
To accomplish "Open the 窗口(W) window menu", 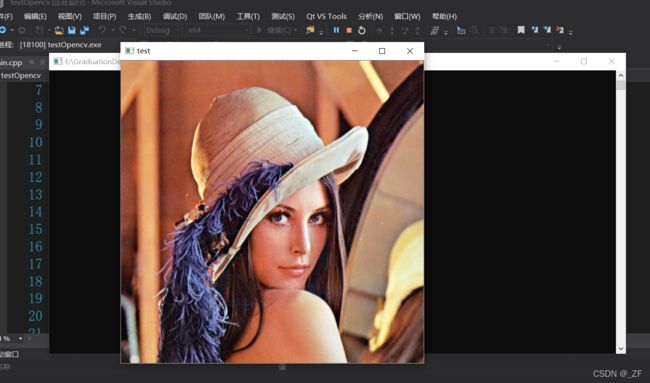I will click(407, 17).
